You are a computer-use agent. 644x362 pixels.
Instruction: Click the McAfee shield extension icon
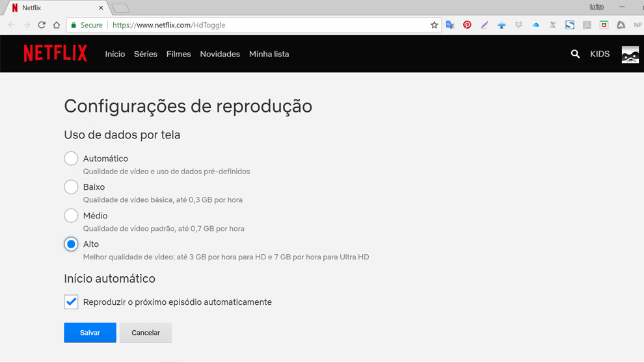(x=604, y=25)
